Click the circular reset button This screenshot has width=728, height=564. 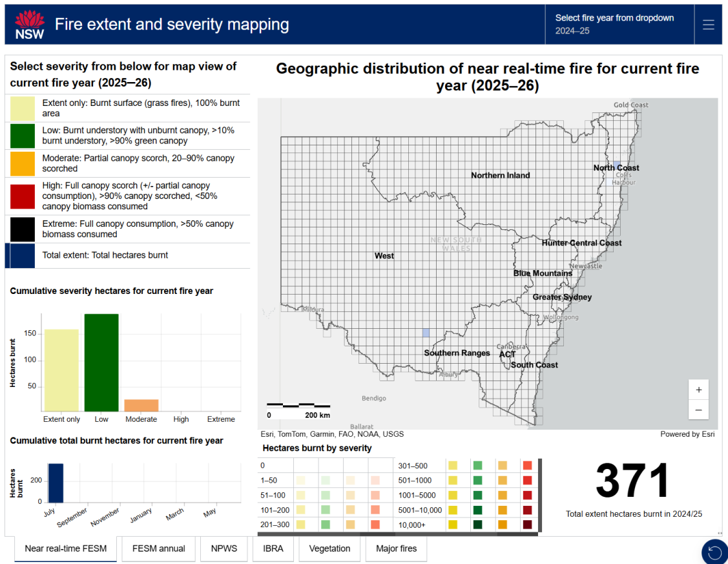(714, 552)
